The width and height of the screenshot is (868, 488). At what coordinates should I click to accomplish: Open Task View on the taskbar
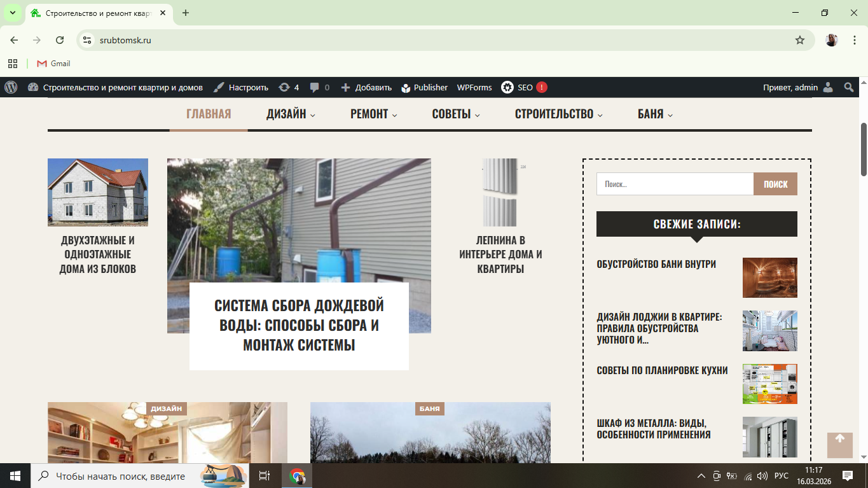click(265, 476)
